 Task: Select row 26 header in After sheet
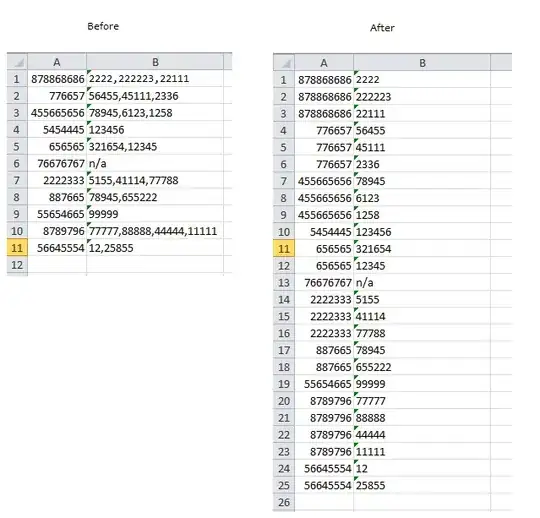pyautogui.click(x=284, y=502)
